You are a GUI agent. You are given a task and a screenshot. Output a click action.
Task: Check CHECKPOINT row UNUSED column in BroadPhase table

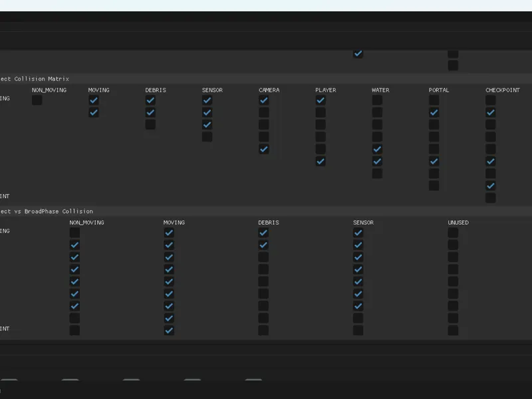click(x=453, y=331)
